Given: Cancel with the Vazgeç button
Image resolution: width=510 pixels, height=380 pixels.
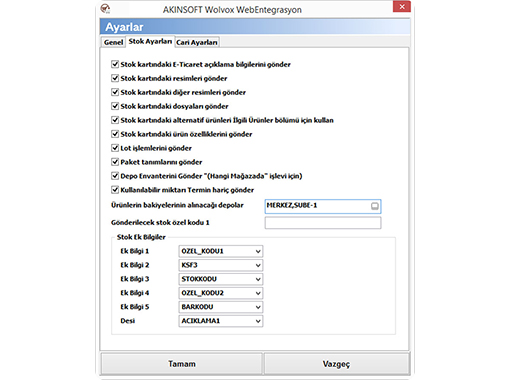Looking at the screenshot, I should (x=336, y=364).
